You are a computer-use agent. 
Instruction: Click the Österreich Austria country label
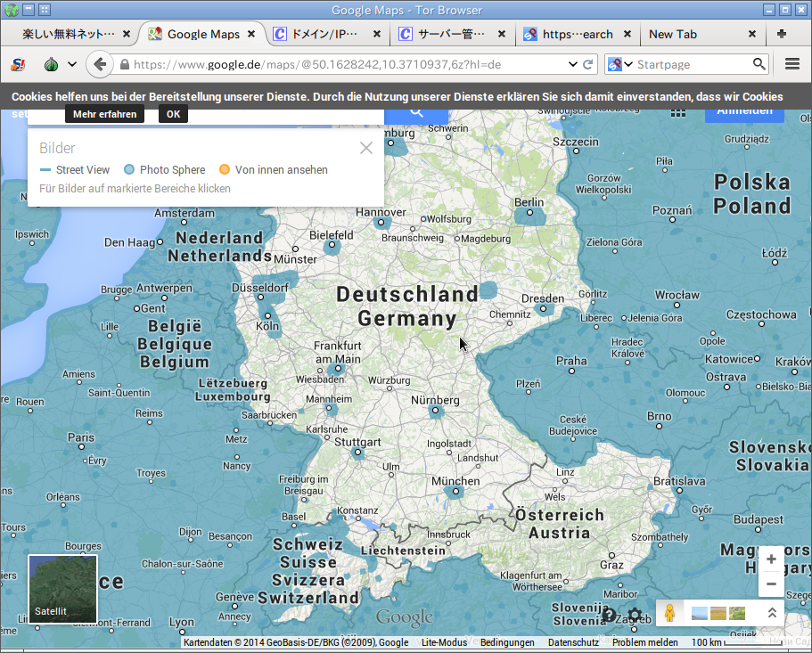pyautogui.click(x=560, y=524)
